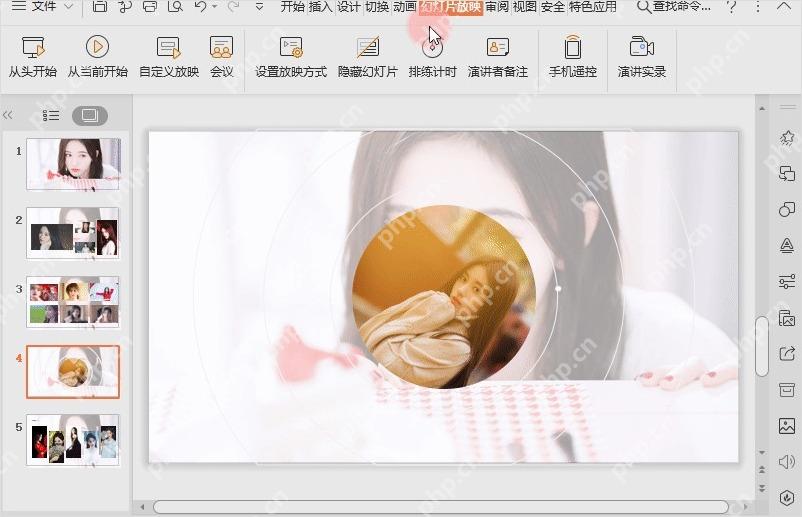Open the 动画 Animations tab
Image resolution: width=802 pixels, height=517 pixels.
point(405,7)
